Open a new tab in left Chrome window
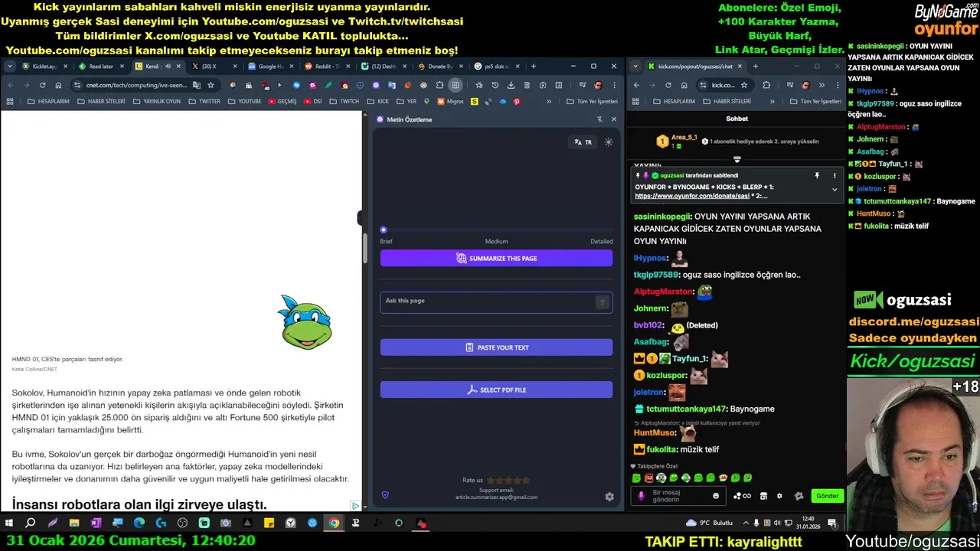 (x=534, y=67)
